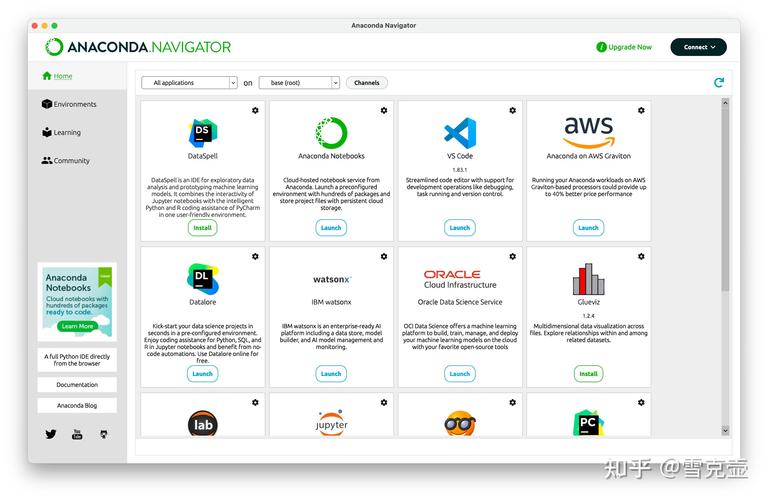Image resolution: width=768 pixels, height=500 pixels.
Task: Open the Twitter icon in sidebar
Action: (51, 434)
